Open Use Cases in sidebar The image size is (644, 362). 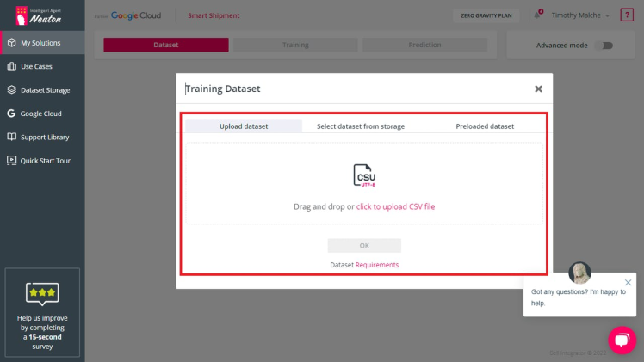click(x=42, y=66)
